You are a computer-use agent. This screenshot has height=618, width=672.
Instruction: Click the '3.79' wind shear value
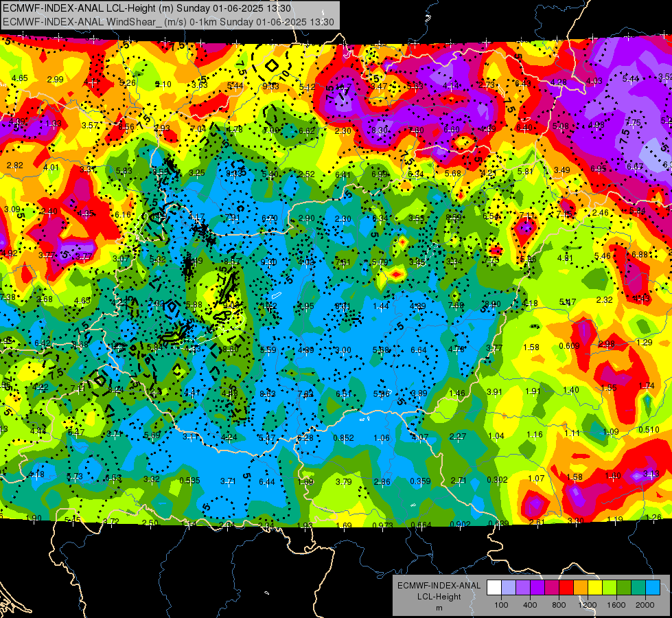[344, 482]
